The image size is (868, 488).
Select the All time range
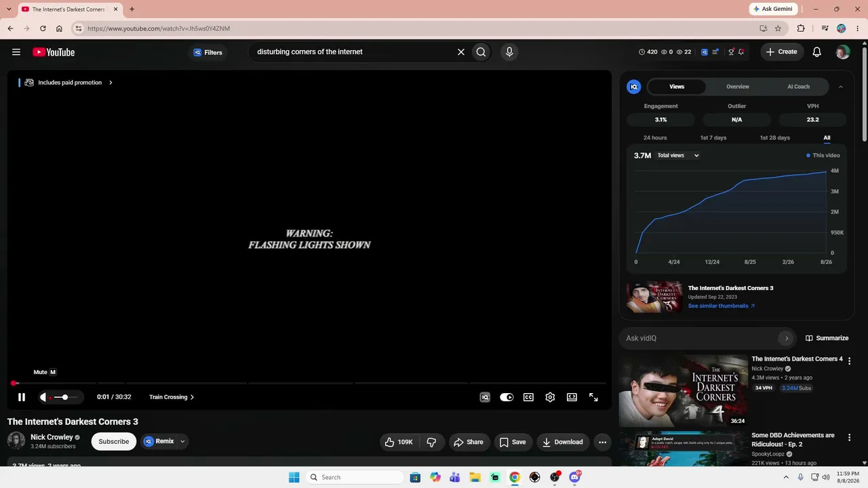827,138
